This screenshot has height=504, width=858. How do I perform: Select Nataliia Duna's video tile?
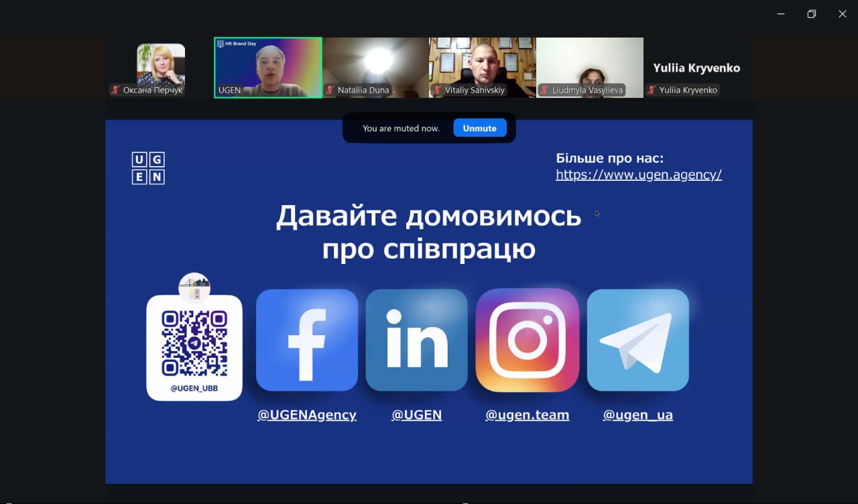click(375, 66)
